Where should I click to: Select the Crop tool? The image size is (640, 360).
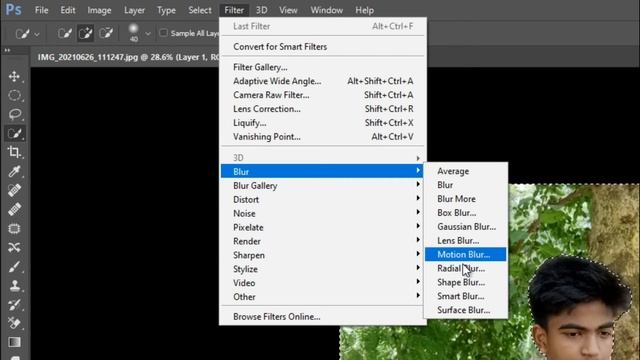click(x=14, y=152)
